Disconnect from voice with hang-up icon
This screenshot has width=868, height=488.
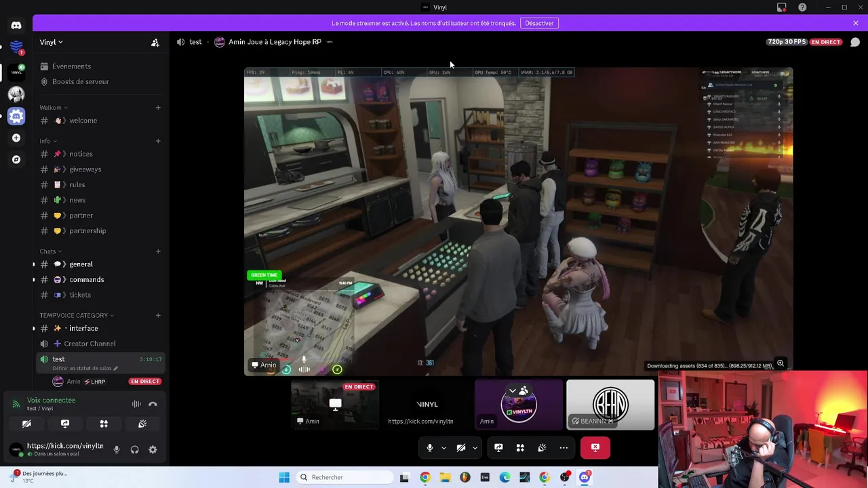(x=153, y=404)
